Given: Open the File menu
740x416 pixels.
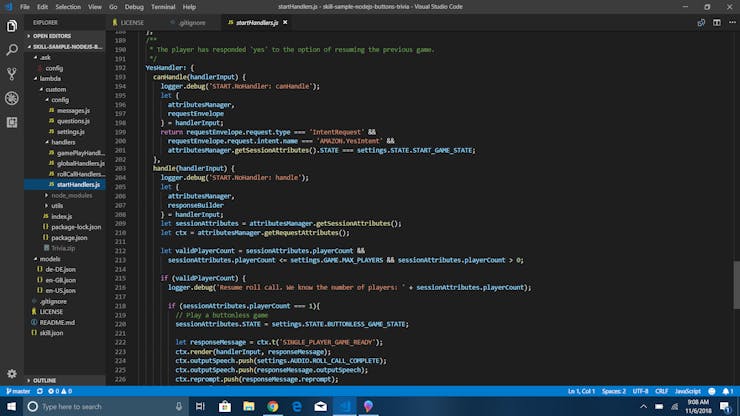Looking at the screenshot, I should [25, 7].
